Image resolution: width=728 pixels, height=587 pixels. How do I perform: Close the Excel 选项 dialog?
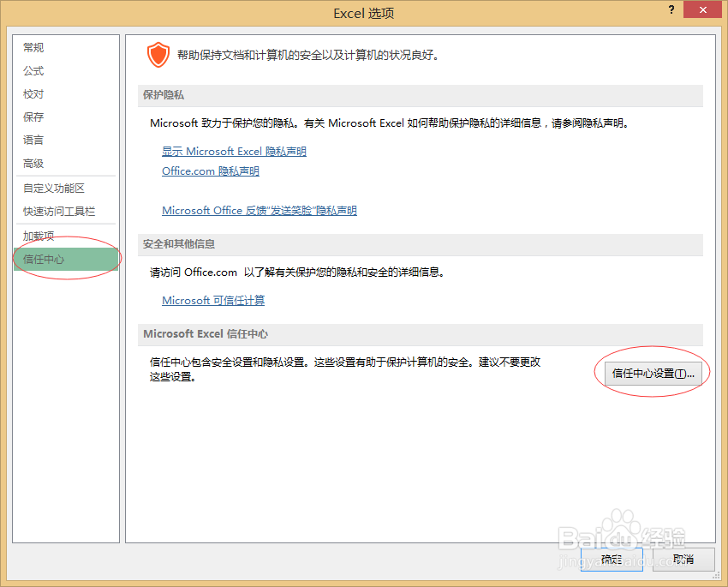click(x=702, y=9)
